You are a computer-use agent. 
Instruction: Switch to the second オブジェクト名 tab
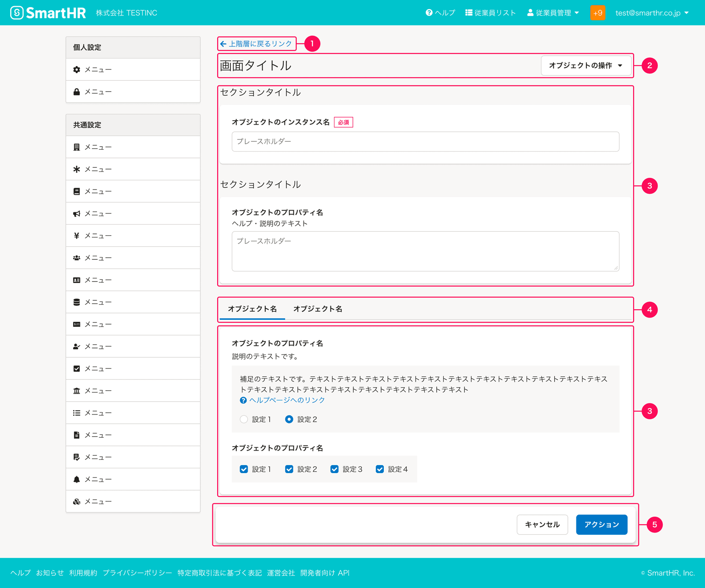click(318, 309)
